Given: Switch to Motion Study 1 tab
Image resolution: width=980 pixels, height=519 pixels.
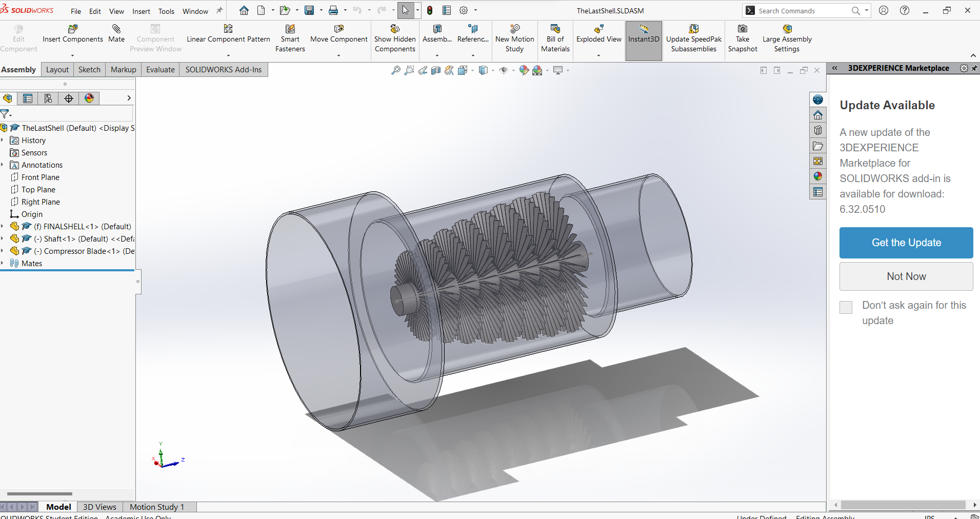Looking at the screenshot, I should pos(157,507).
